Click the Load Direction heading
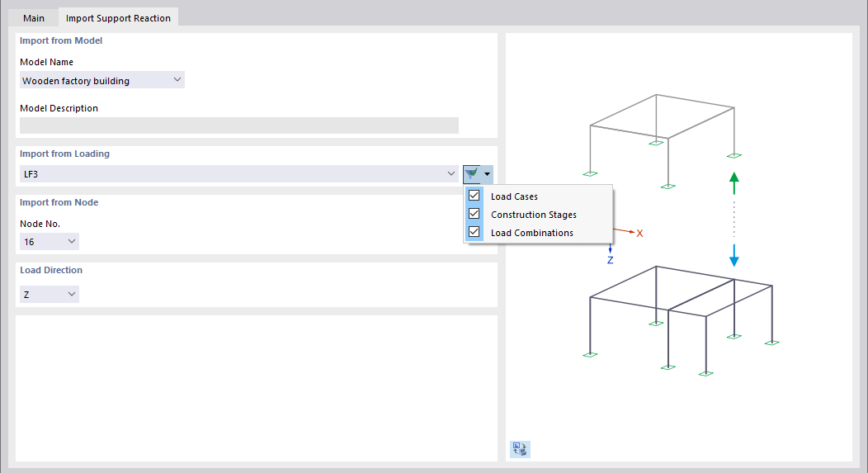868x473 pixels. (x=51, y=270)
